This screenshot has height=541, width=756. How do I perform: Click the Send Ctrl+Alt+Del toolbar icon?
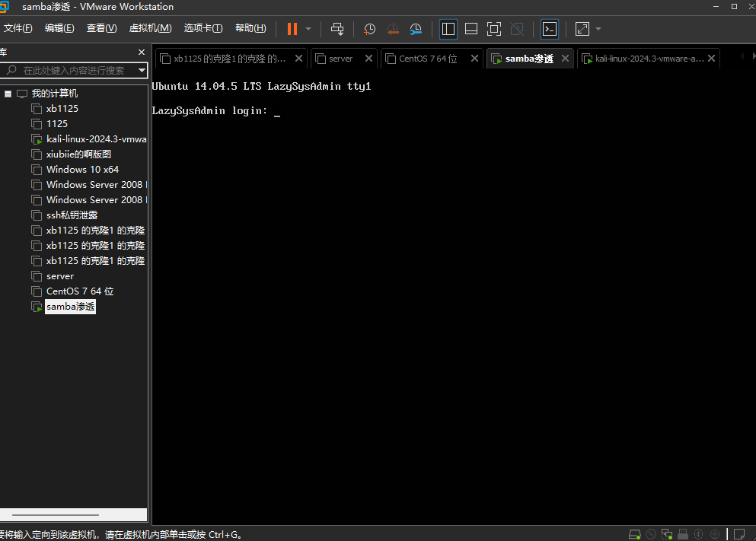pos(337,29)
